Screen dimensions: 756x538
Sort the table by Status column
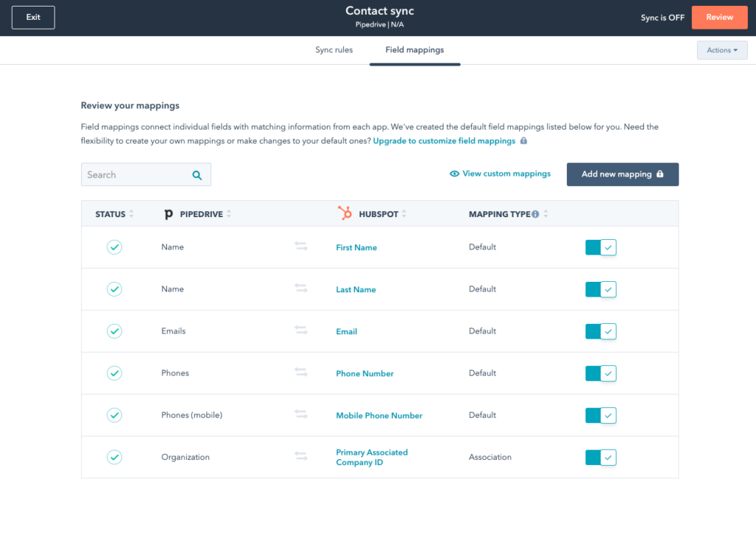[x=131, y=214]
